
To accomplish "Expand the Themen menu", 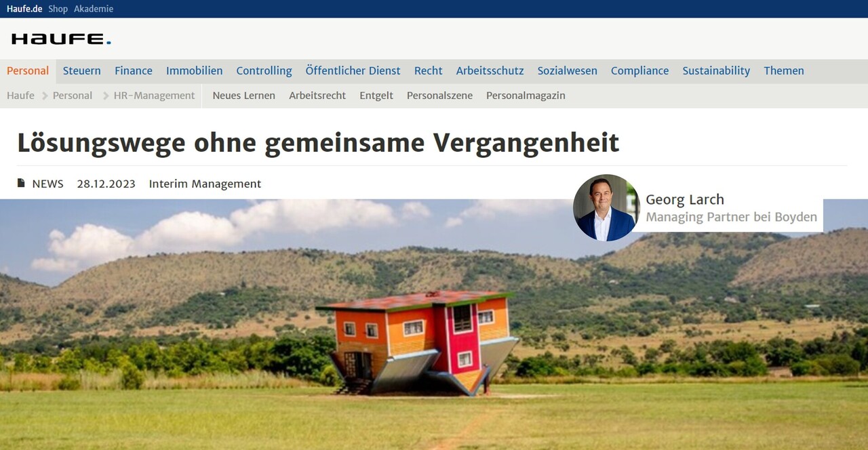I will pos(784,70).
